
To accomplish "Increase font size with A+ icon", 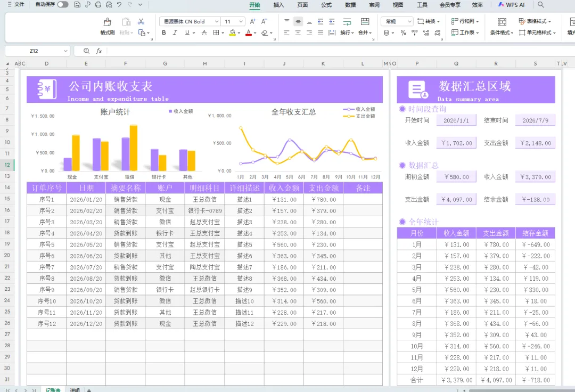I will (253, 22).
